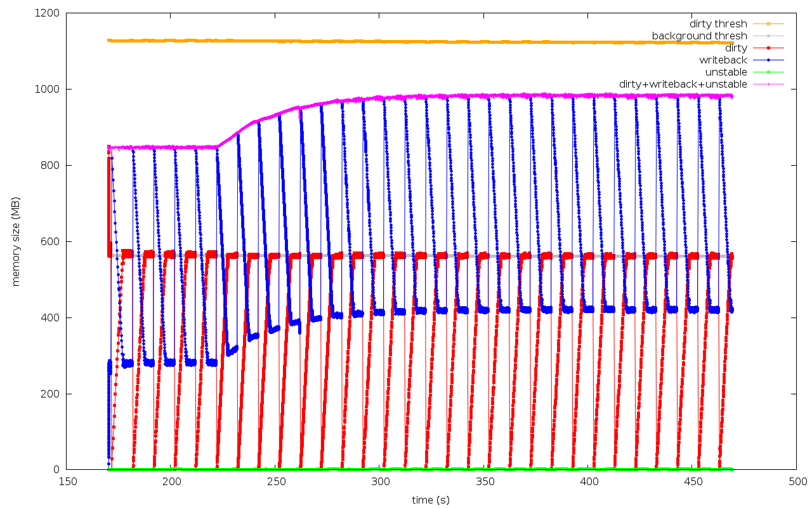The width and height of the screenshot is (812, 508).
Task: Click the y-axis value 400
Action: click(x=51, y=317)
